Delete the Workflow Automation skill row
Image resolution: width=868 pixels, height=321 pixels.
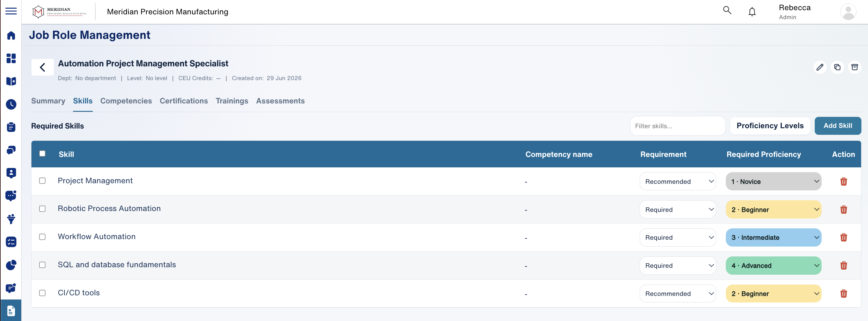843,237
